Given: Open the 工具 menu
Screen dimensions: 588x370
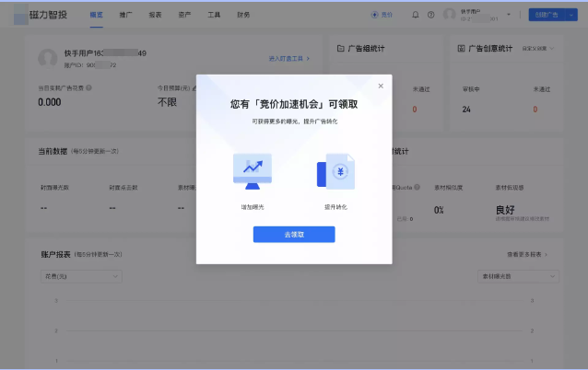Looking at the screenshot, I should tap(214, 15).
